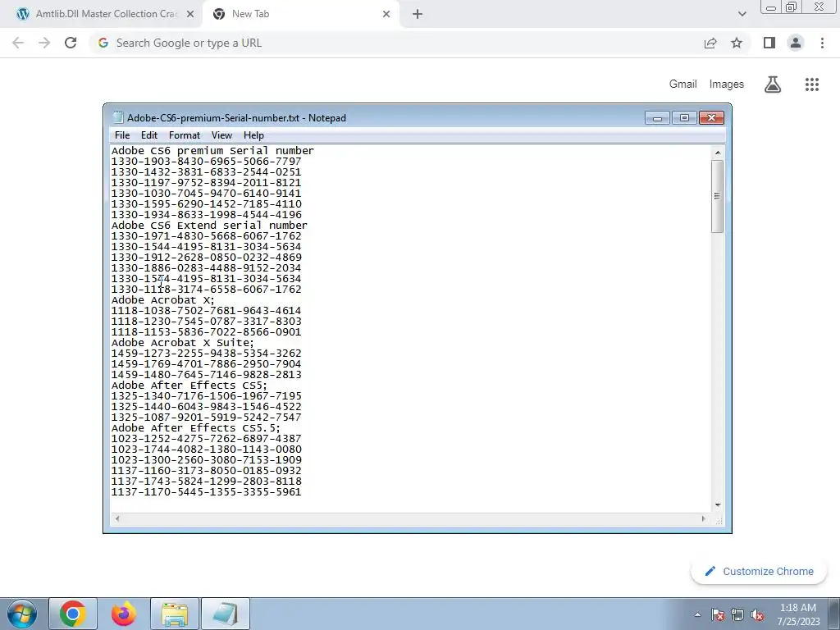Image resolution: width=840 pixels, height=630 pixels.
Task: Bookmark this tab with the star icon
Action: point(737,43)
